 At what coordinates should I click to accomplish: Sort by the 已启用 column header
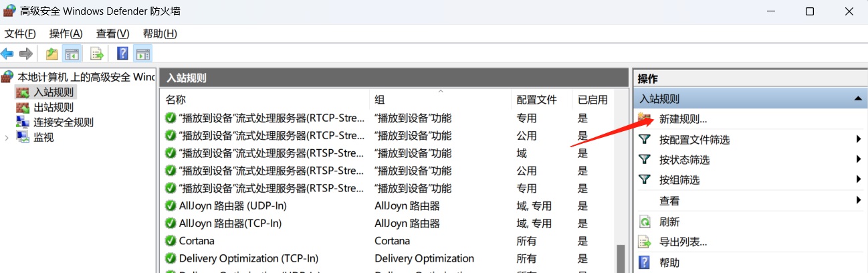[593, 100]
